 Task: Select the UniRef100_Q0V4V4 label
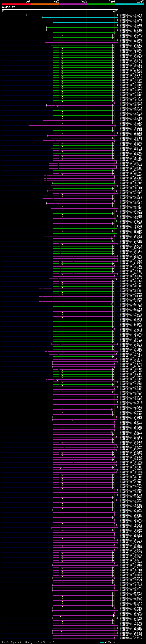point(131,635)
